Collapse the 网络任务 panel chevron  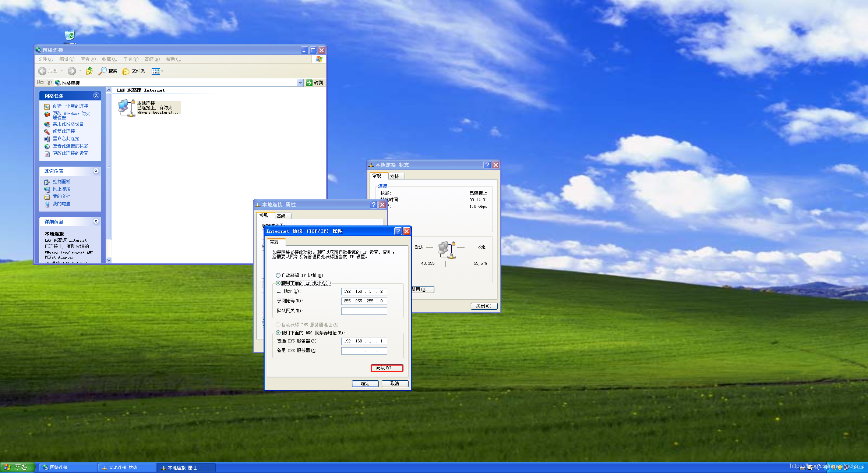pyautogui.click(x=96, y=96)
